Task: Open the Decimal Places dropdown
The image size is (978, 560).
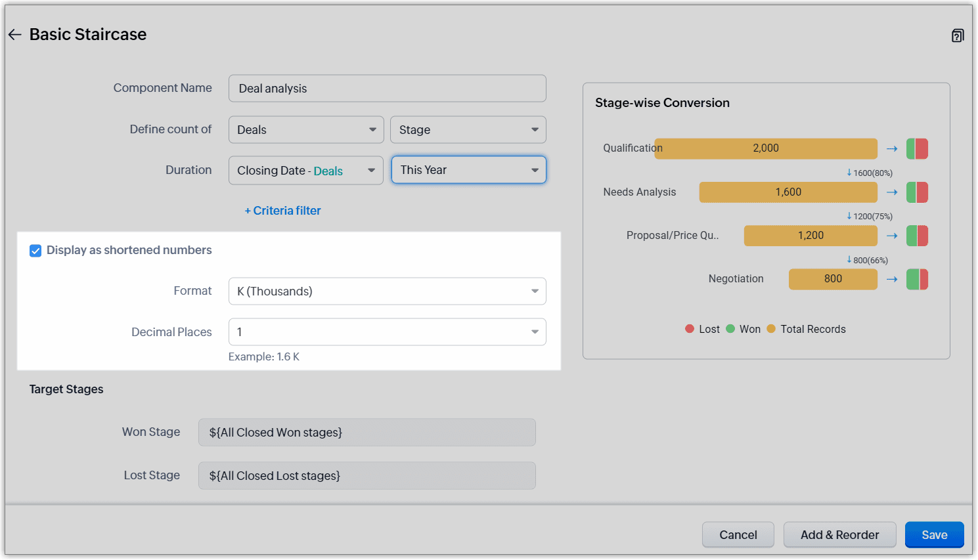Action: 387,332
